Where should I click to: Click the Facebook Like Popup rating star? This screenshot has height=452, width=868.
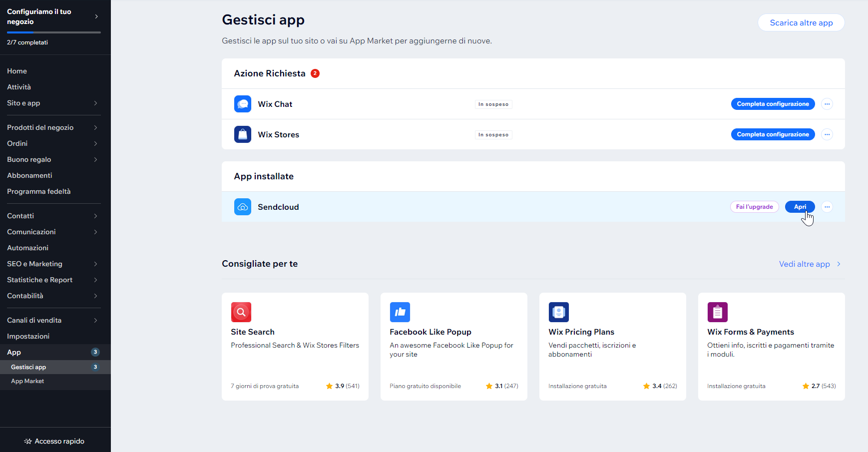click(x=489, y=386)
